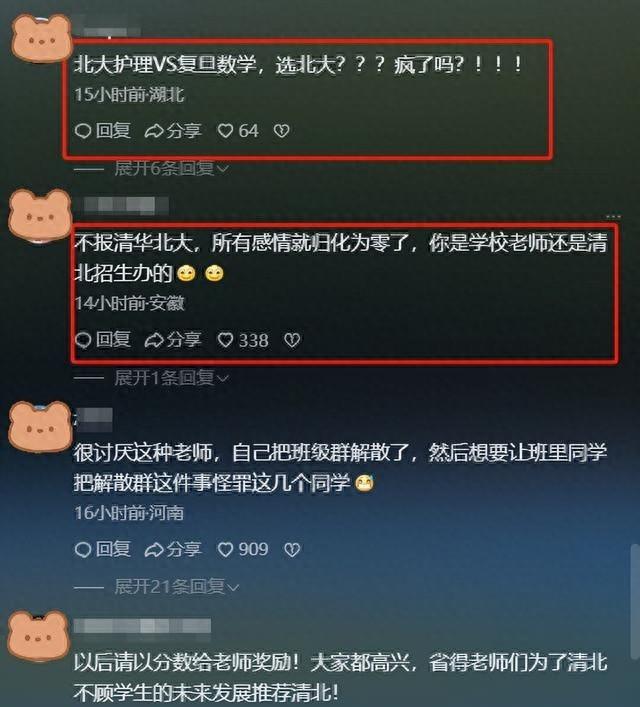Click the scrollbar thumb on the right edge
The width and height of the screenshot is (640, 707).
pyautogui.click(x=635, y=602)
